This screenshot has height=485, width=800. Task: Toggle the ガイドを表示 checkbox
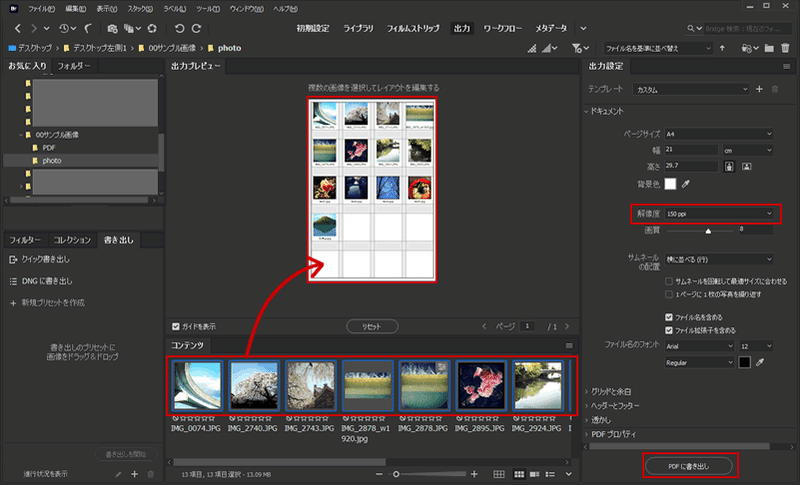176,326
